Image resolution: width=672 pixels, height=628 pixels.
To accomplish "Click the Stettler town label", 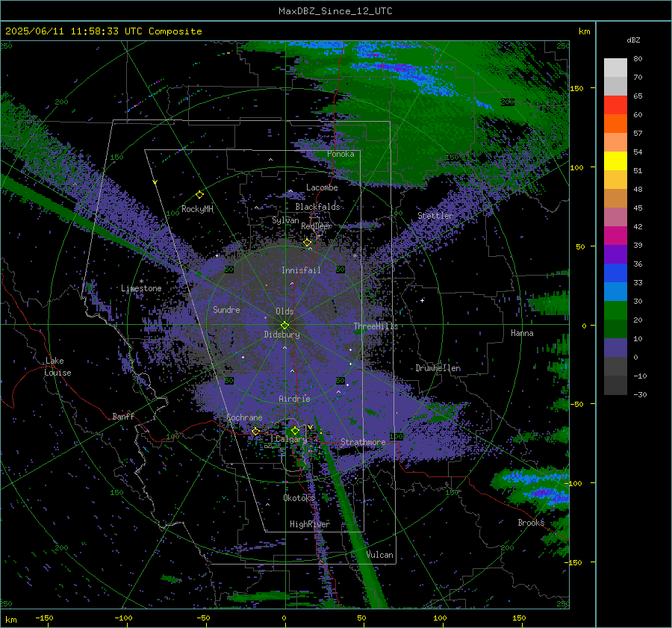I will 435,216.
